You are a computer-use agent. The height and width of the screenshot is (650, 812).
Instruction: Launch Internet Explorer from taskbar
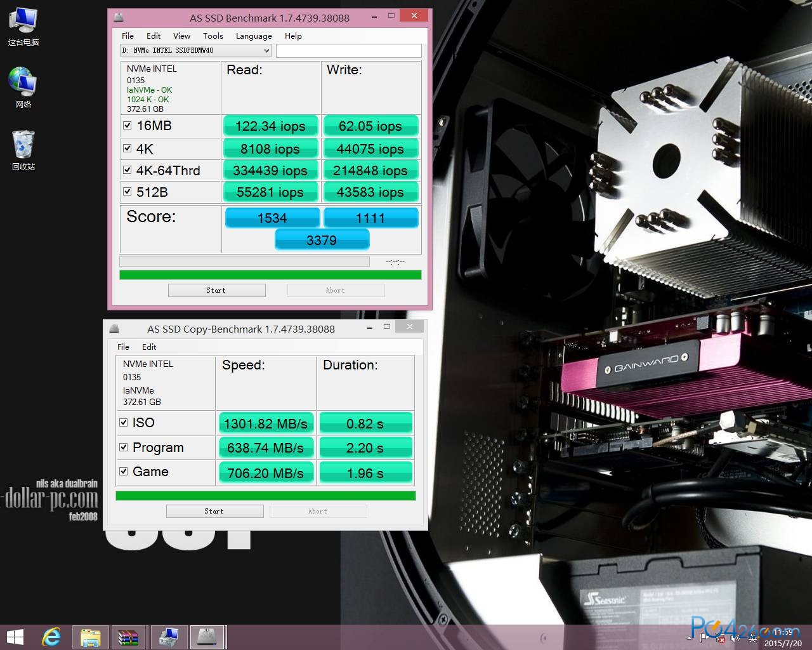[x=51, y=637]
